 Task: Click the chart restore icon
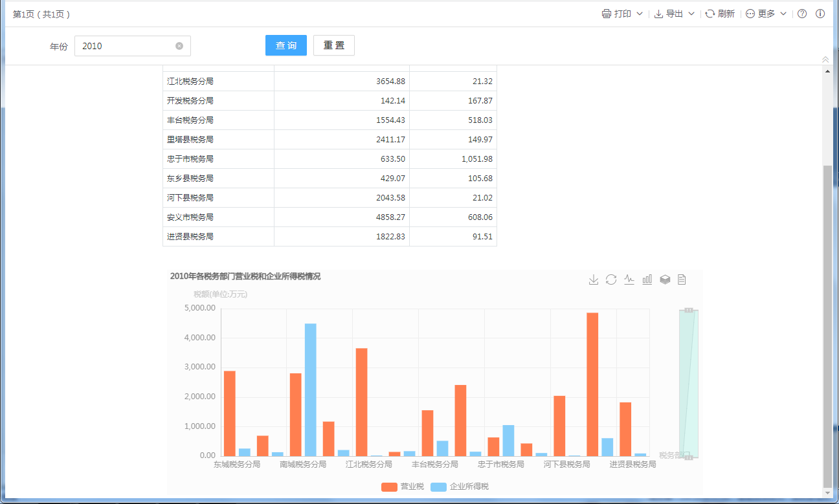pyautogui.click(x=611, y=279)
